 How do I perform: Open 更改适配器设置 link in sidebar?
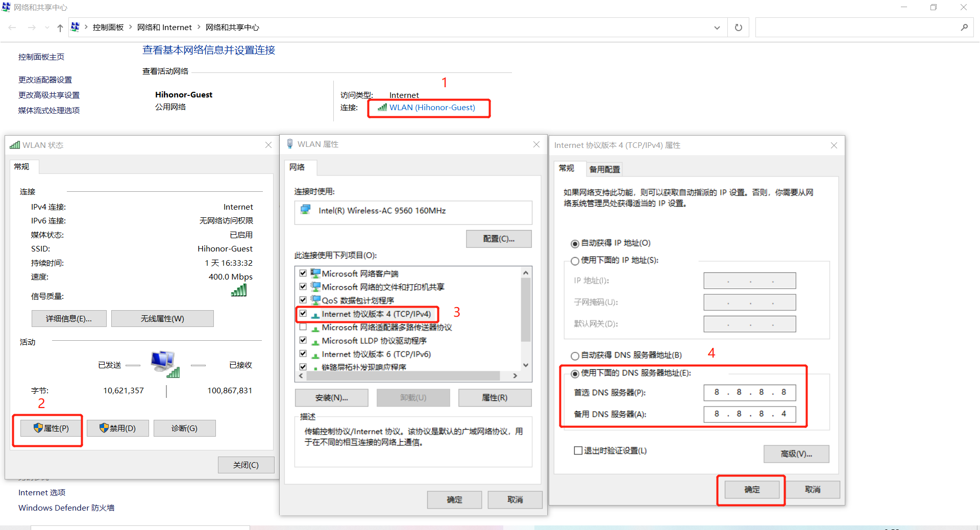tap(45, 80)
